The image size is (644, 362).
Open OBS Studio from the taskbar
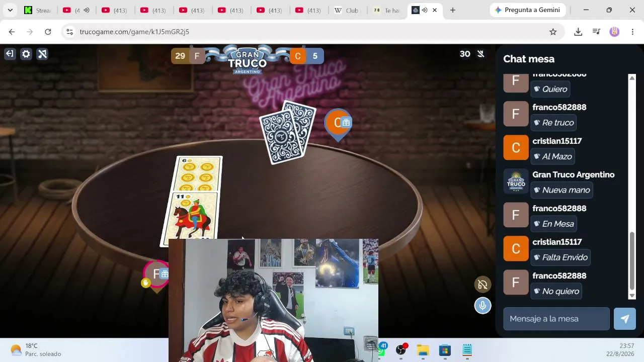coord(401,350)
